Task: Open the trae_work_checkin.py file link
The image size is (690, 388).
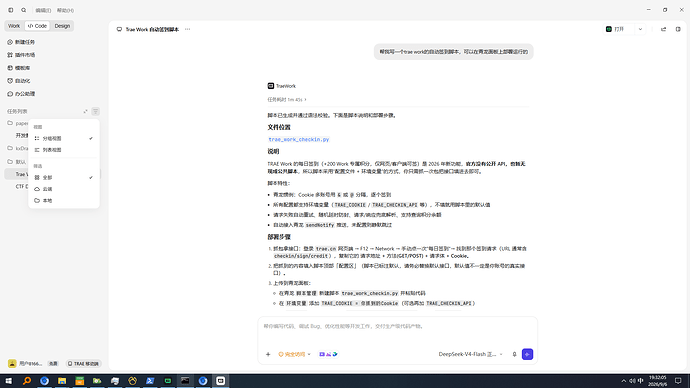Action: [299, 139]
